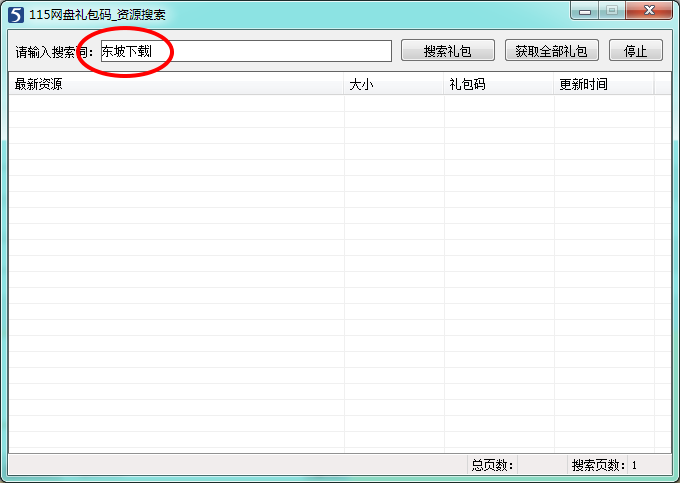Select the 搜索页数 status bar label

coord(598,465)
